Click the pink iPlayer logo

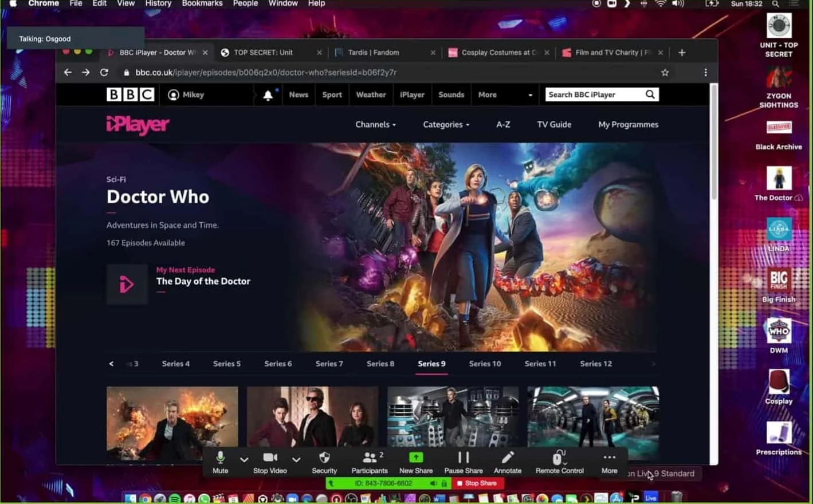coord(138,125)
